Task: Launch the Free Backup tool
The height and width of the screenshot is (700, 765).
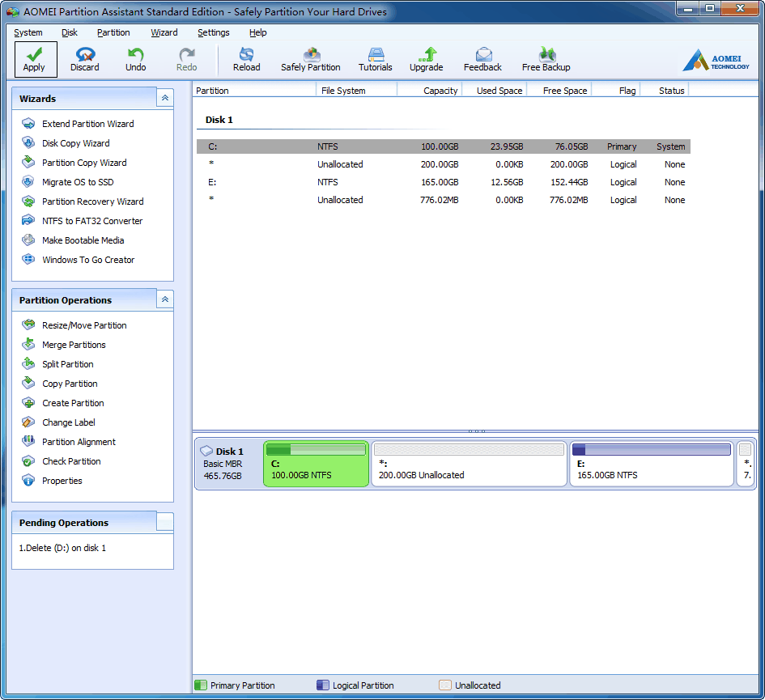Action: 546,59
